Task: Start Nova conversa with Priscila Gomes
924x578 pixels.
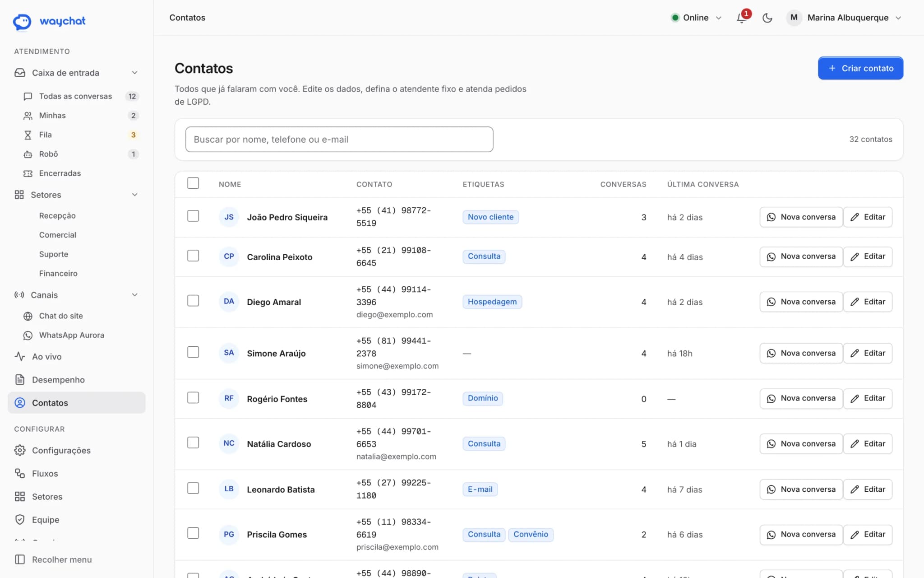Action: point(801,535)
